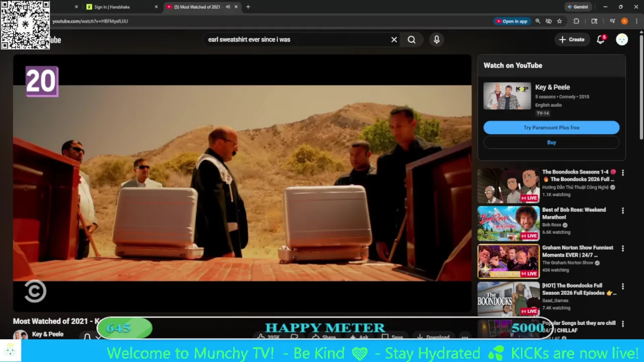Click the crossed-out eye icon in address bar
The height and width of the screenshot is (362, 644).
(548, 21)
